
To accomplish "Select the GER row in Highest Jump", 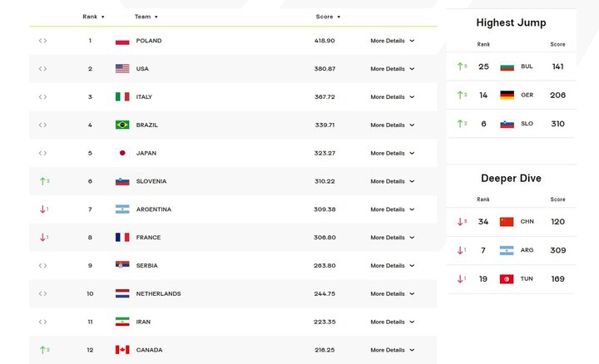I will [511, 96].
